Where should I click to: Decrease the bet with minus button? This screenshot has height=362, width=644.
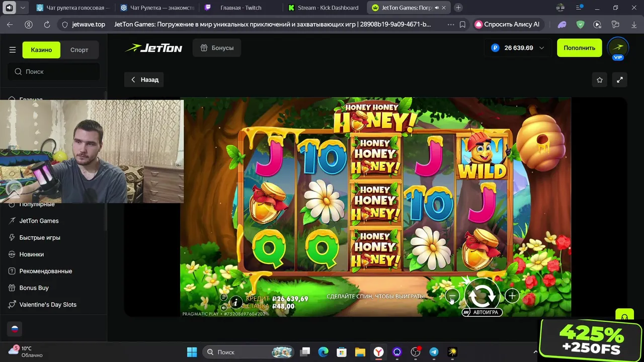452,296
